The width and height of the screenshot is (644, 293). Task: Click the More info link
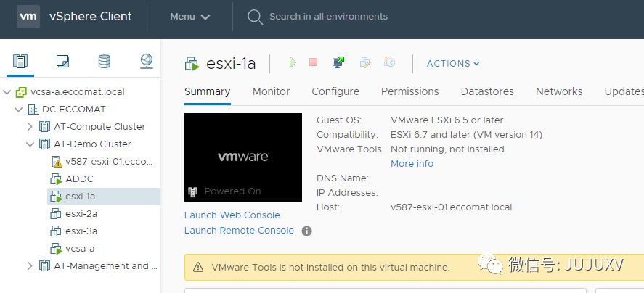coord(412,164)
